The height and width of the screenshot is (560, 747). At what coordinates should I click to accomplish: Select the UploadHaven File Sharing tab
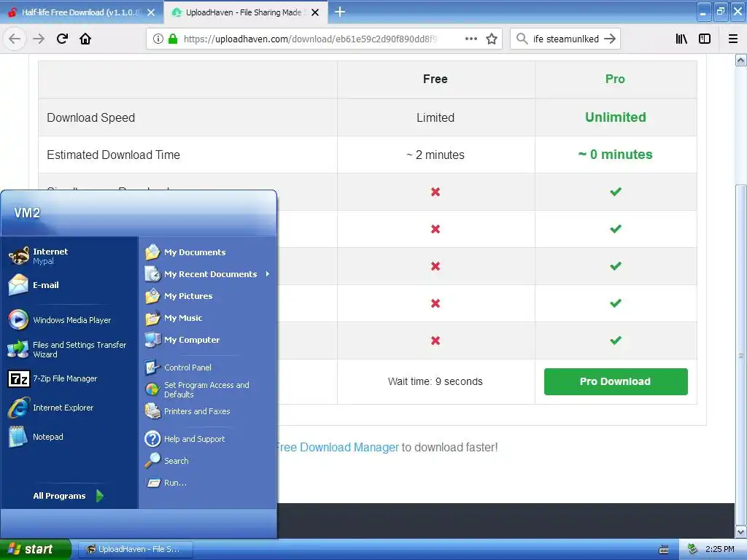[245, 12]
